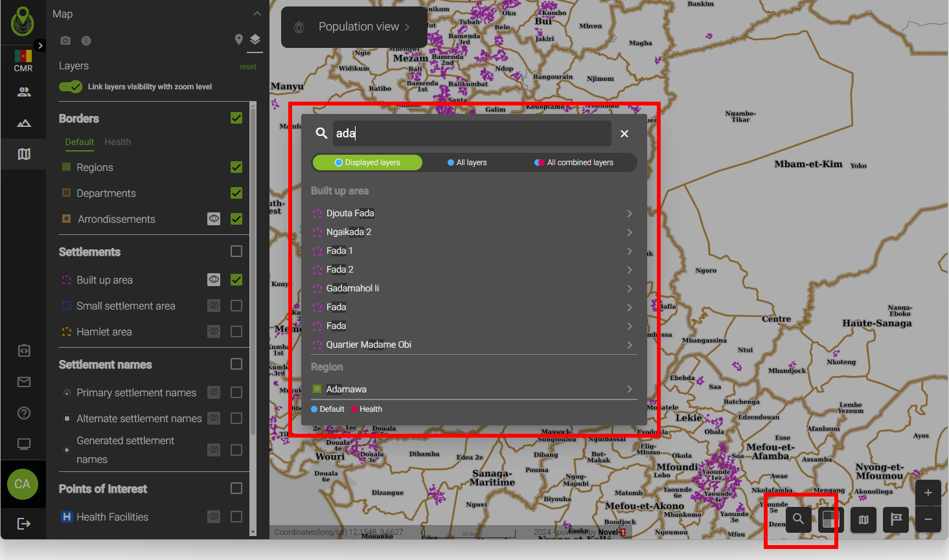Screen dimensions: 949x560
Task: Open the Population view dropdown
Action: coord(354,27)
